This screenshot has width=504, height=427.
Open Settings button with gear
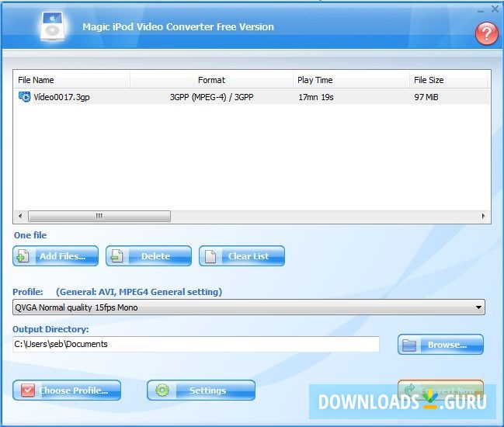tap(201, 391)
